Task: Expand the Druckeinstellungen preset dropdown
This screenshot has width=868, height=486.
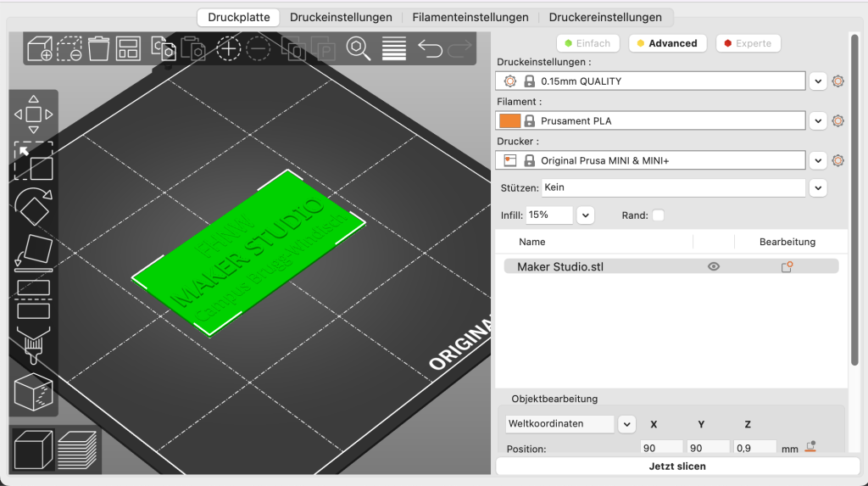Action: 817,81
